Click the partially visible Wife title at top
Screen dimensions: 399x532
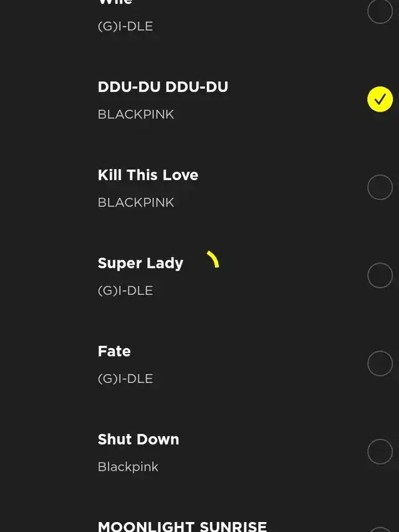[115, 2]
